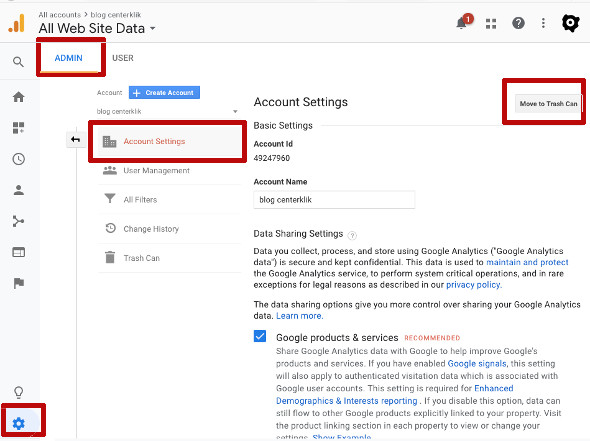The height and width of the screenshot is (441, 590).
Task: Open Trash Can menu item
Action: tap(169, 258)
